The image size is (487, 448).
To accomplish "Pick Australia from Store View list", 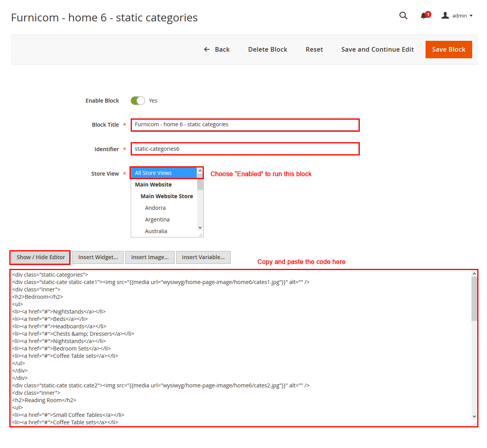I will (x=156, y=231).
